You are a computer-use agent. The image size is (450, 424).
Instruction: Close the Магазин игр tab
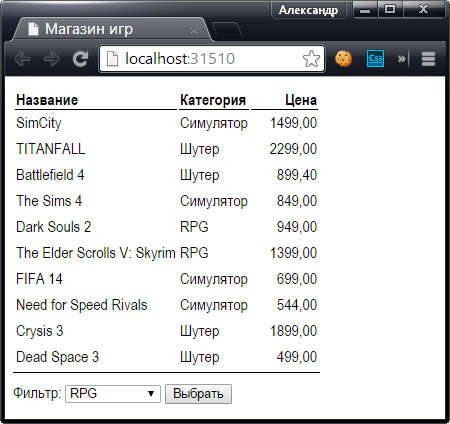194,30
